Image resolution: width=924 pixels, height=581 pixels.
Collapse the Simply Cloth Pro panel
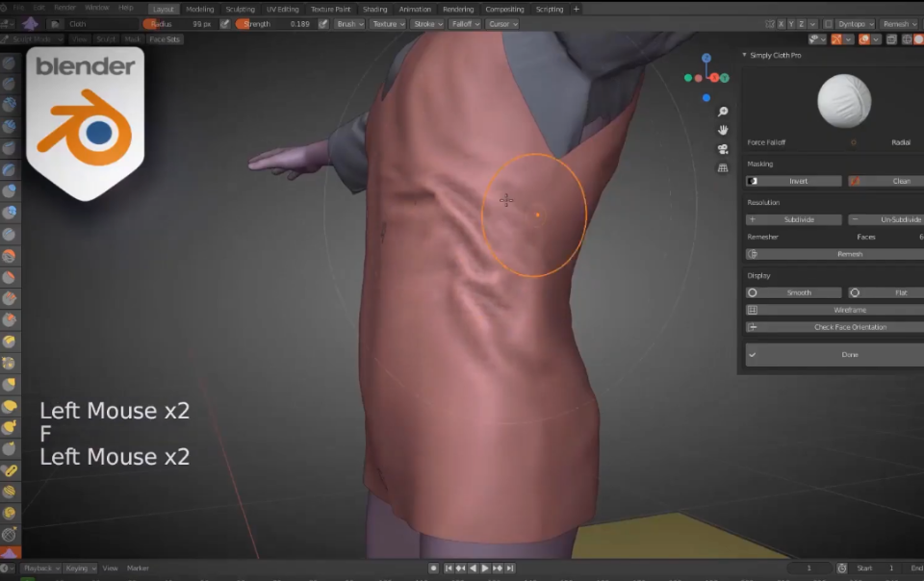[x=744, y=55]
